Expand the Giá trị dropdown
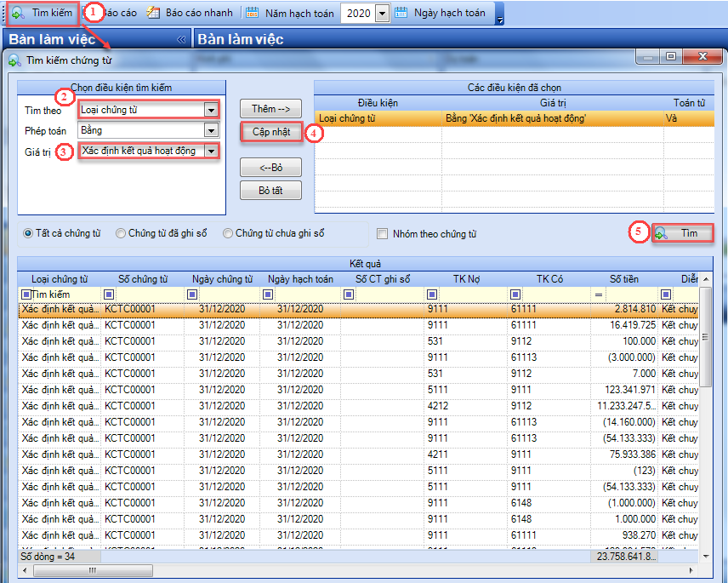The image size is (728, 583). [211, 151]
